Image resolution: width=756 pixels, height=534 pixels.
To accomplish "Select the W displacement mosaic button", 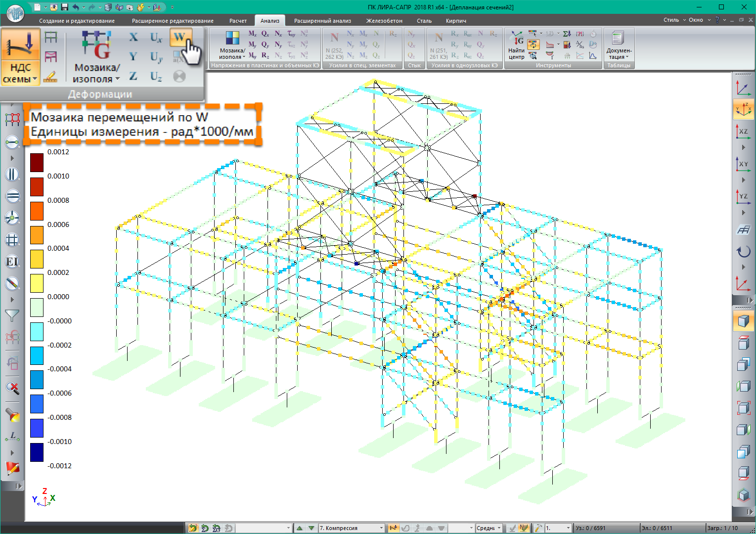I will tap(179, 37).
